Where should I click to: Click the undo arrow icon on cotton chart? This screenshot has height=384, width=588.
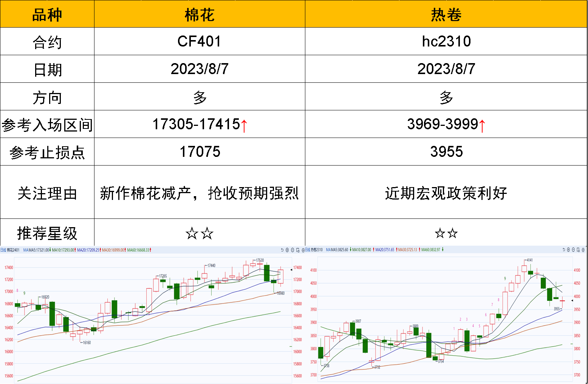282,250
